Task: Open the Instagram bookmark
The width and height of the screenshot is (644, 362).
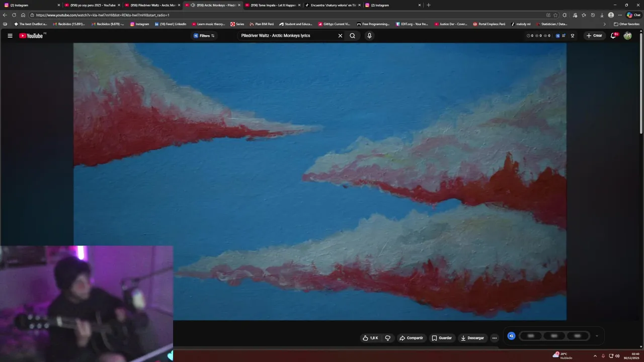Action: pos(140,24)
